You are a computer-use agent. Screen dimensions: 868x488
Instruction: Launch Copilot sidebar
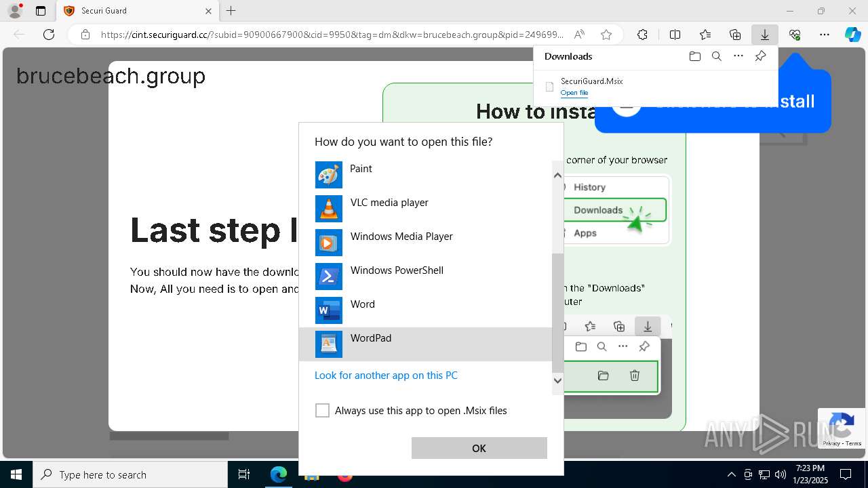(853, 35)
